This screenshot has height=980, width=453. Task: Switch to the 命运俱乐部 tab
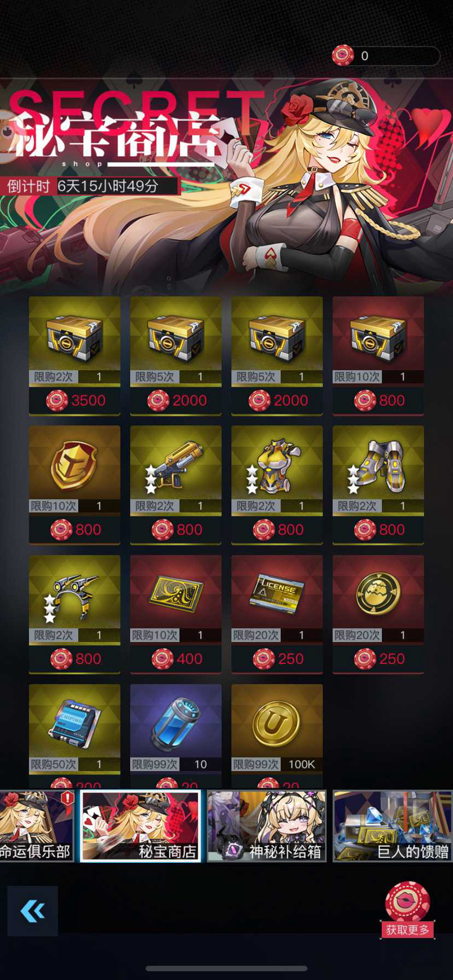coord(37,827)
